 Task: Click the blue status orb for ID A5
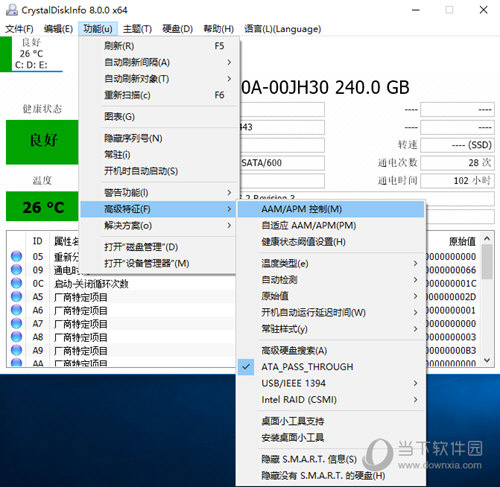tap(16, 296)
